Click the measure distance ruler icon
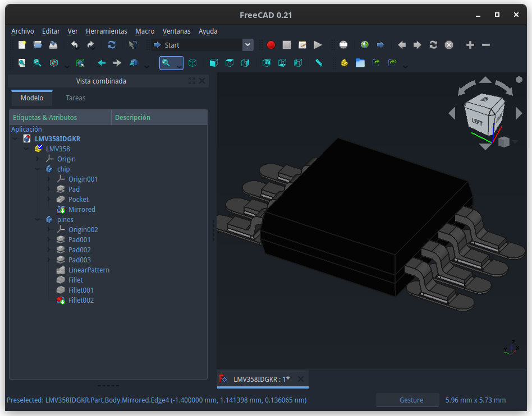This screenshot has width=532, height=416. [x=319, y=63]
